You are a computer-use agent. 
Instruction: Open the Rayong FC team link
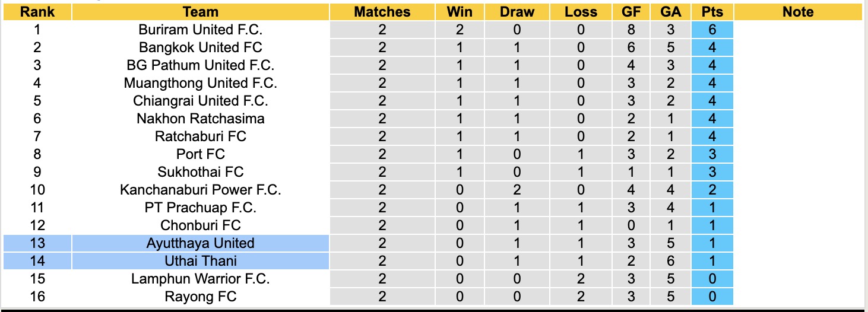coord(201,297)
